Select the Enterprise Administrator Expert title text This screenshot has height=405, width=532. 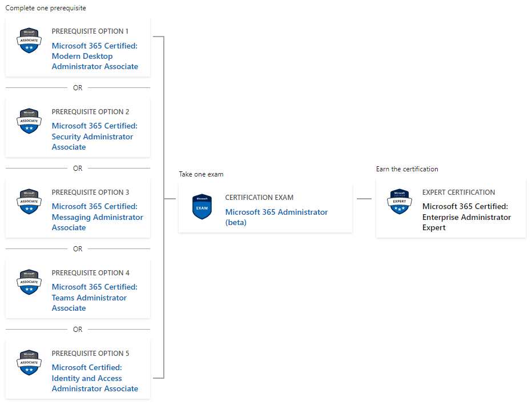tap(466, 217)
